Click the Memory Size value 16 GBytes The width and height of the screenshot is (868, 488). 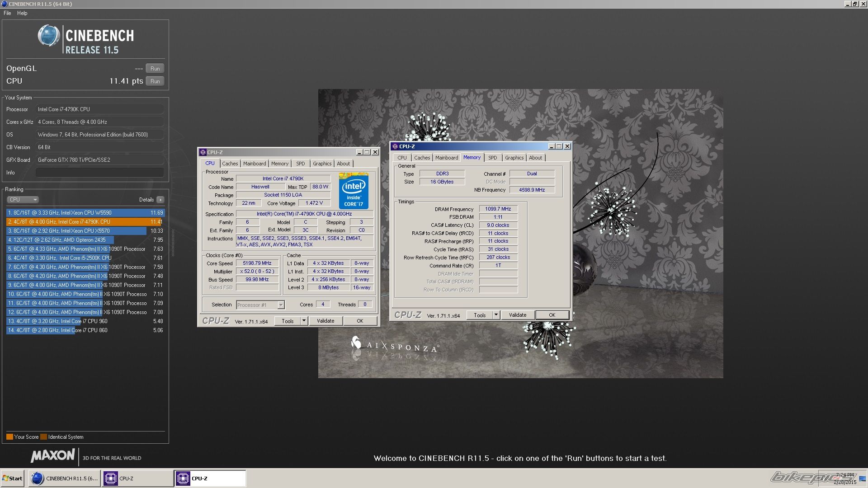click(442, 182)
